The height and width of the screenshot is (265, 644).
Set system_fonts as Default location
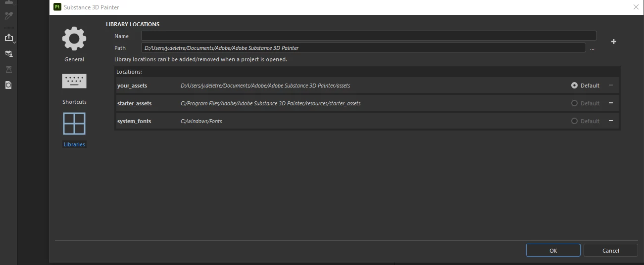pos(574,121)
